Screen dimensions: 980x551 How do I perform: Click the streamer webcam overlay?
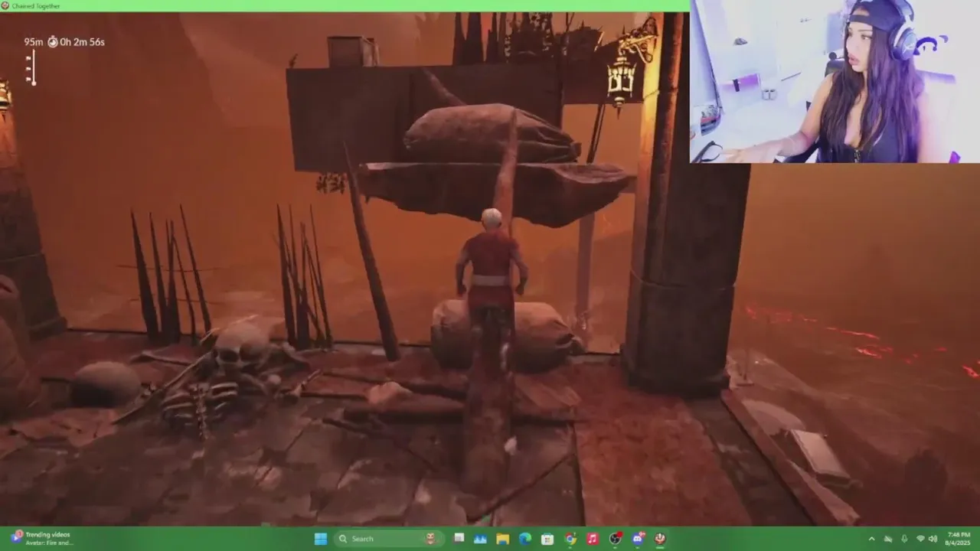[835, 81]
